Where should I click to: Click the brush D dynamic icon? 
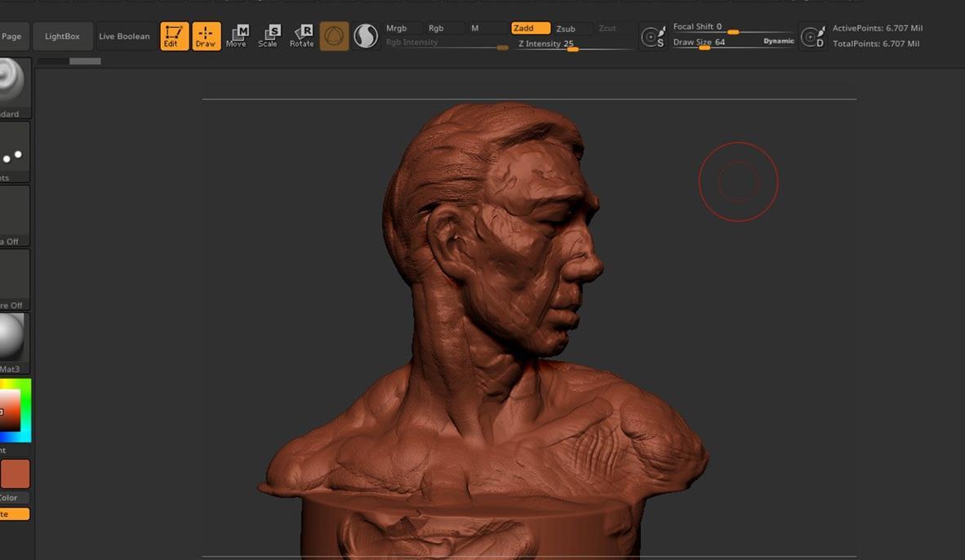812,37
